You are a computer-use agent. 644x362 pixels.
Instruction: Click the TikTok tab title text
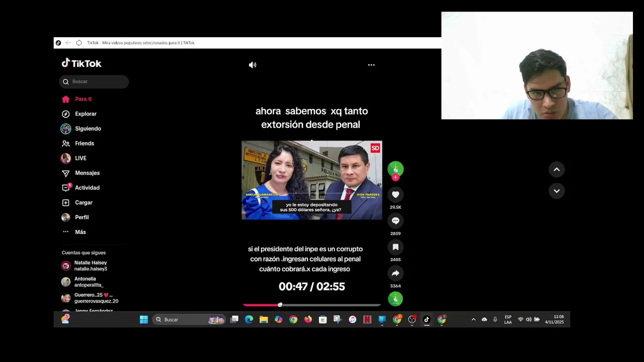click(x=141, y=43)
